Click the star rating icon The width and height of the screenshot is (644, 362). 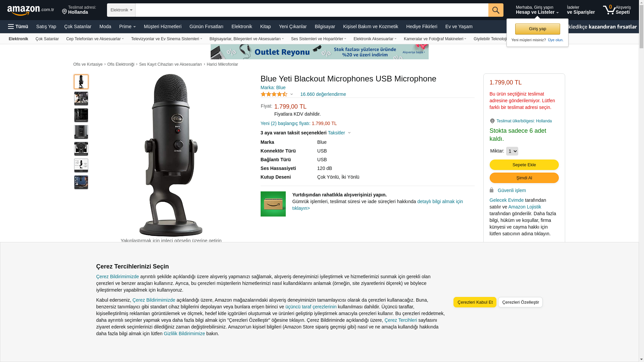pyautogui.click(x=274, y=94)
